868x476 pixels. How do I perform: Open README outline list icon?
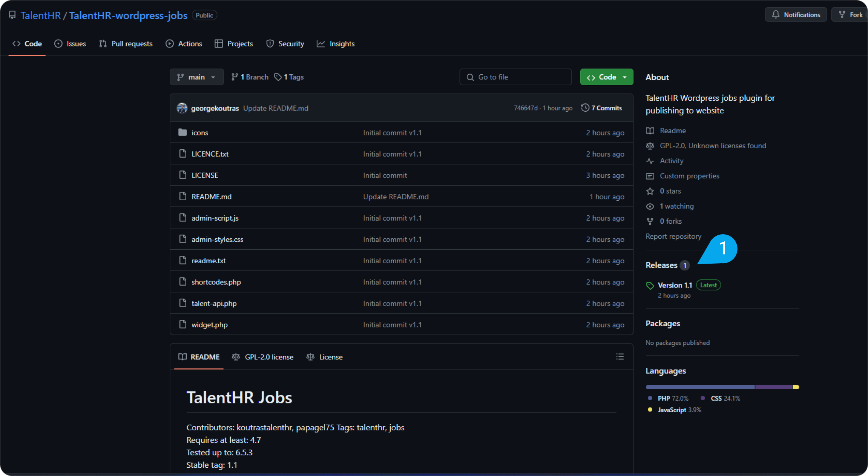(x=620, y=357)
